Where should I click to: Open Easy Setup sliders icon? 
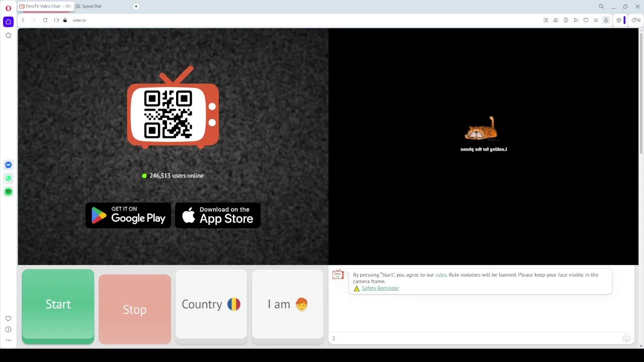coord(596,20)
